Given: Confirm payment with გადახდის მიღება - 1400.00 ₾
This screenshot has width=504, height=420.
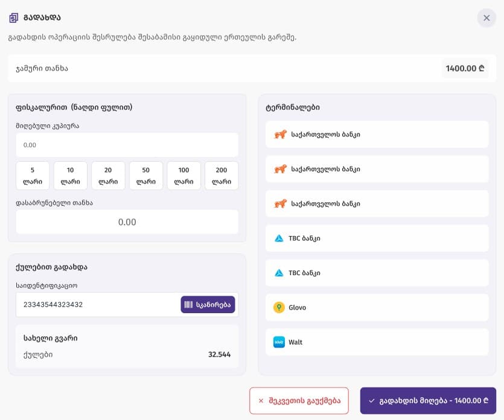Looking at the screenshot, I should [x=428, y=400].
